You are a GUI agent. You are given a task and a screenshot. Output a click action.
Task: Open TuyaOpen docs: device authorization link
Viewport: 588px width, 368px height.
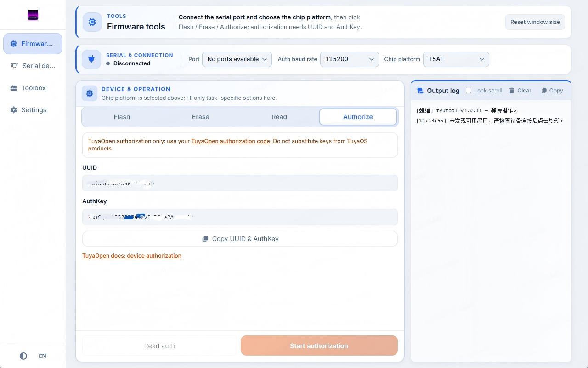click(x=132, y=256)
